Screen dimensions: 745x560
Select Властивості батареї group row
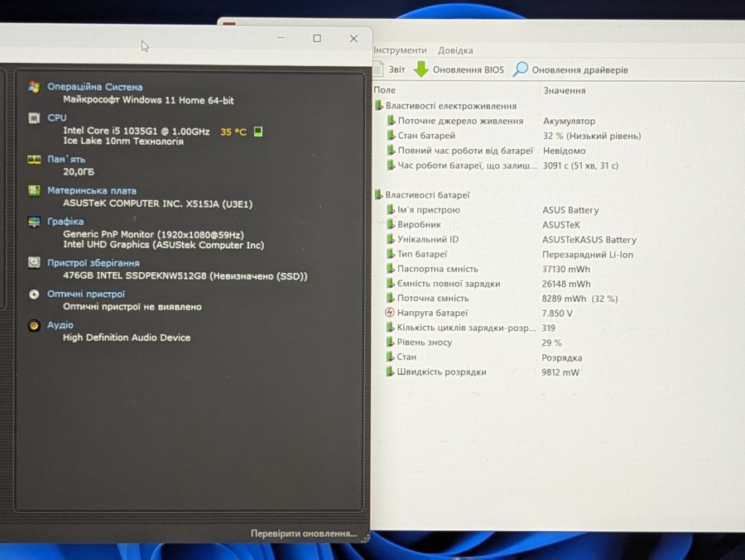[422, 194]
